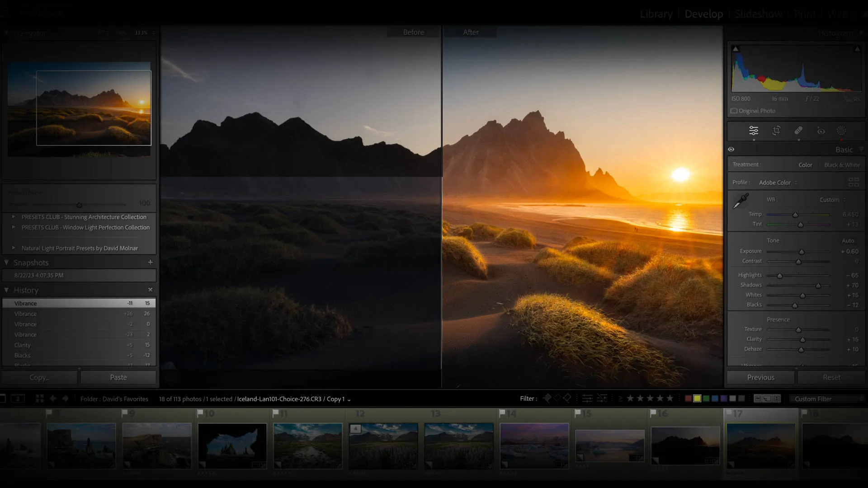Click the Paste settings button
This screenshot has width=868, height=488.
click(x=118, y=377)
